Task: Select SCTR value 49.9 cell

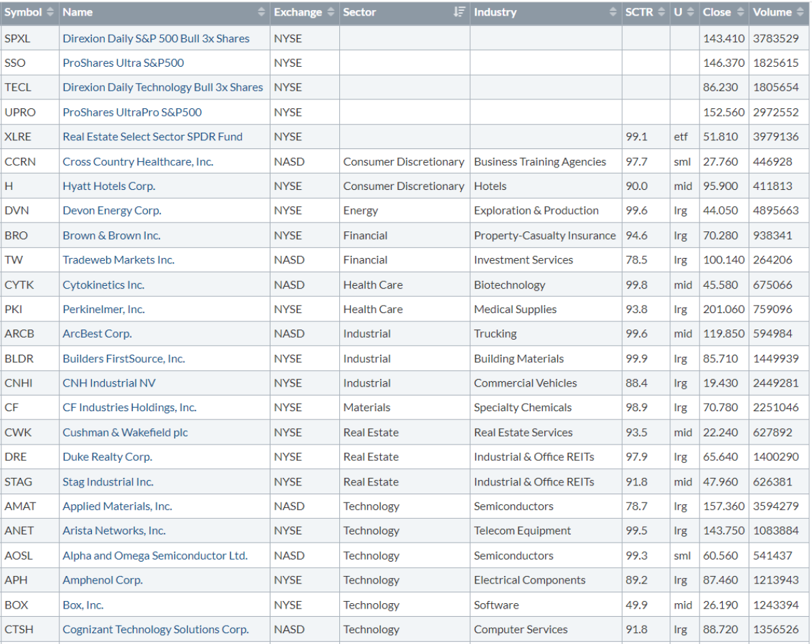Action: [x=646, y=605]
